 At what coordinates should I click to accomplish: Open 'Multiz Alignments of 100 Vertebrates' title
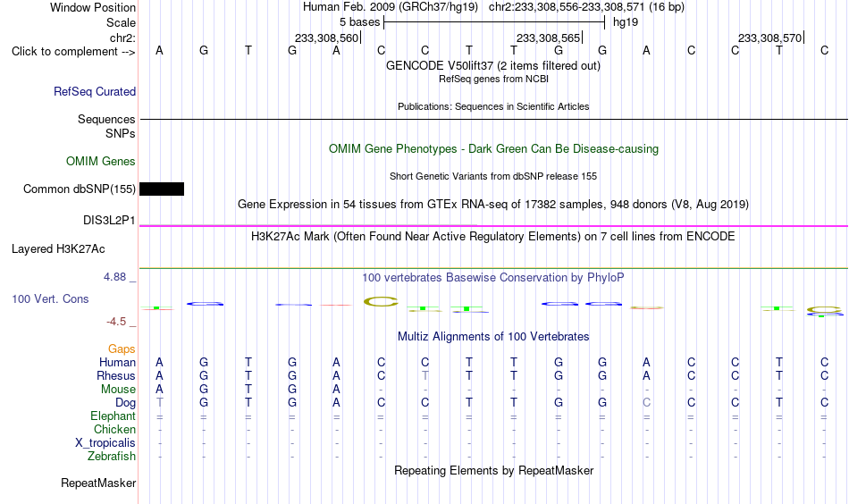(493, 337)
